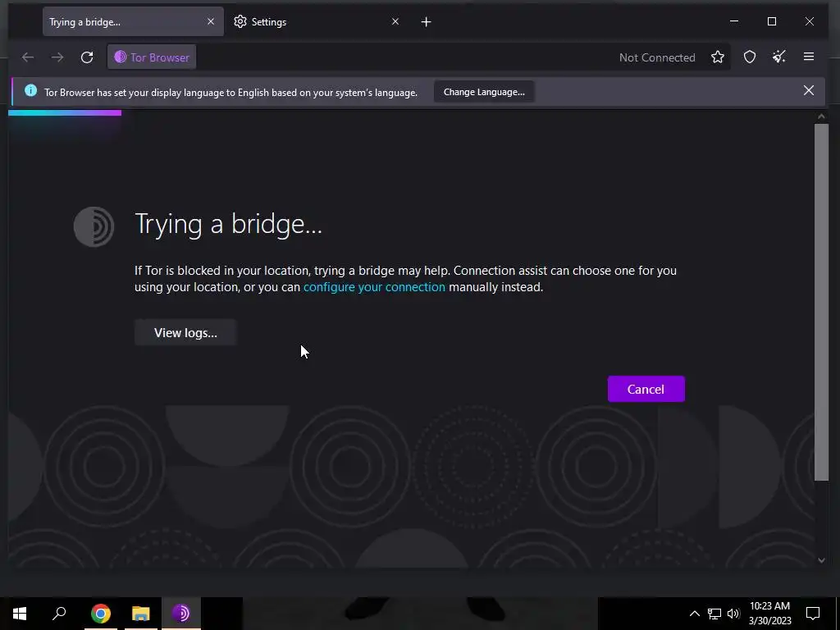Click the scrollbar down arrow
Screen dimensions: 840x630
tap(821, 560)
